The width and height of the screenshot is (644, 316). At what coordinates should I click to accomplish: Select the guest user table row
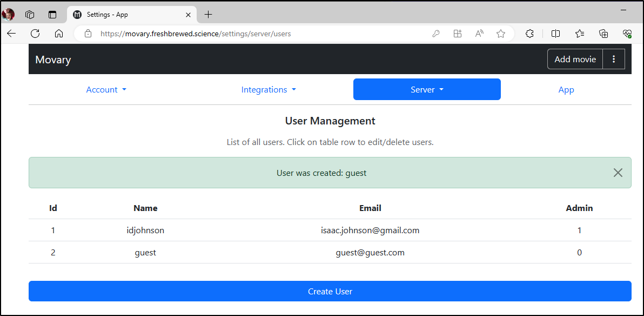330,253
